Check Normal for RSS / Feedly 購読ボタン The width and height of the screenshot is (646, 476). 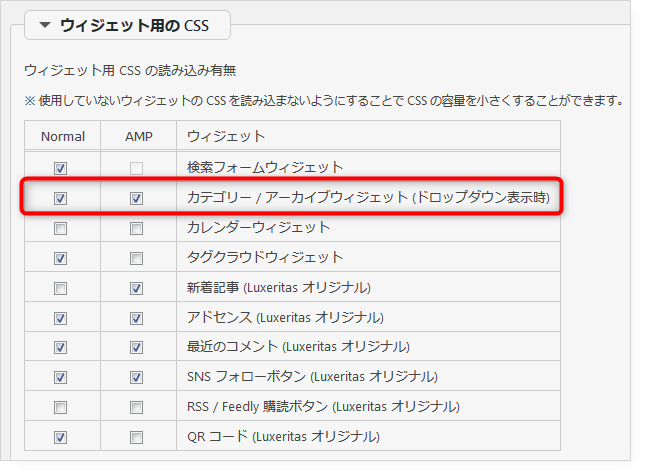point(61,407)
